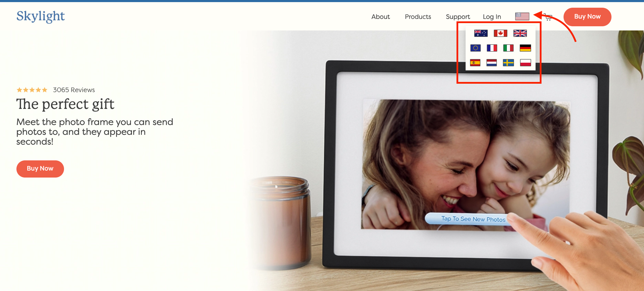
Task: Choose the Canada flag
Action: [500, 33]
